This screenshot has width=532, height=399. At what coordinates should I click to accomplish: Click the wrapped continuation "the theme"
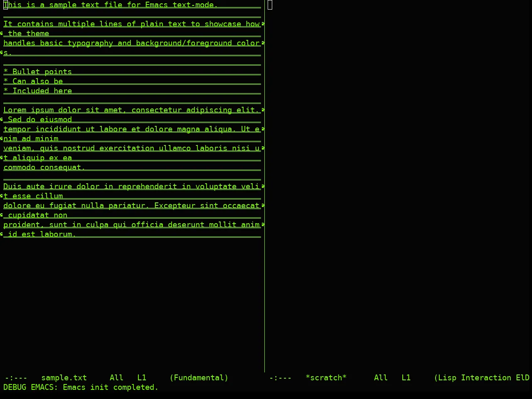pyautogui.click(x=29, y=34)
